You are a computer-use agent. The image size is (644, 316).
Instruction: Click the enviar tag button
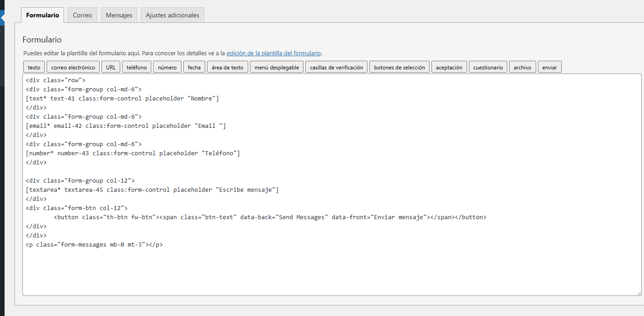[549, 67]
